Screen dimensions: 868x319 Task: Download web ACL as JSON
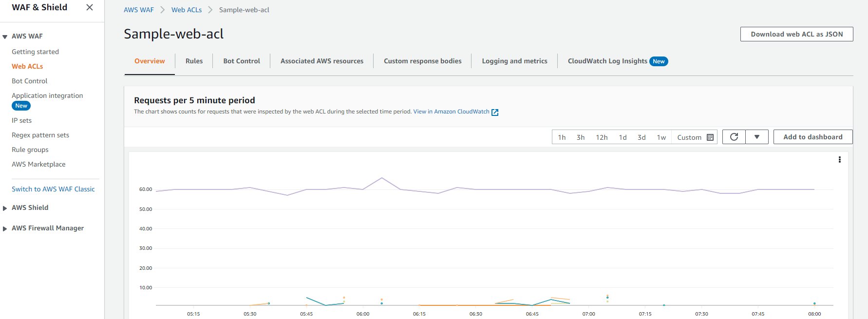[796, 34]
